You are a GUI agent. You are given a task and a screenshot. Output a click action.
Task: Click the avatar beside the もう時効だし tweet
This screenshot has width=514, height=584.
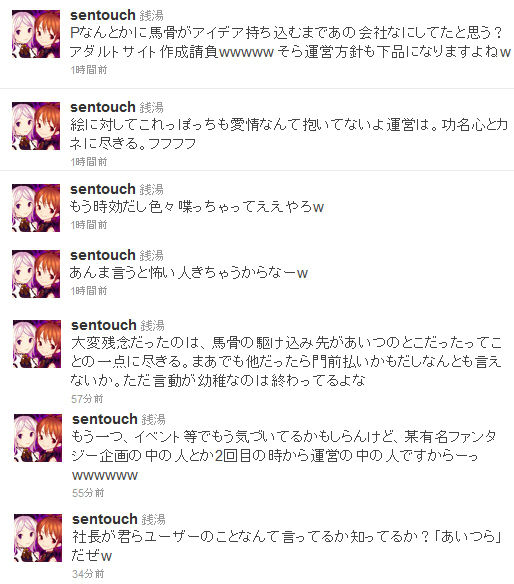click(36, 208)
